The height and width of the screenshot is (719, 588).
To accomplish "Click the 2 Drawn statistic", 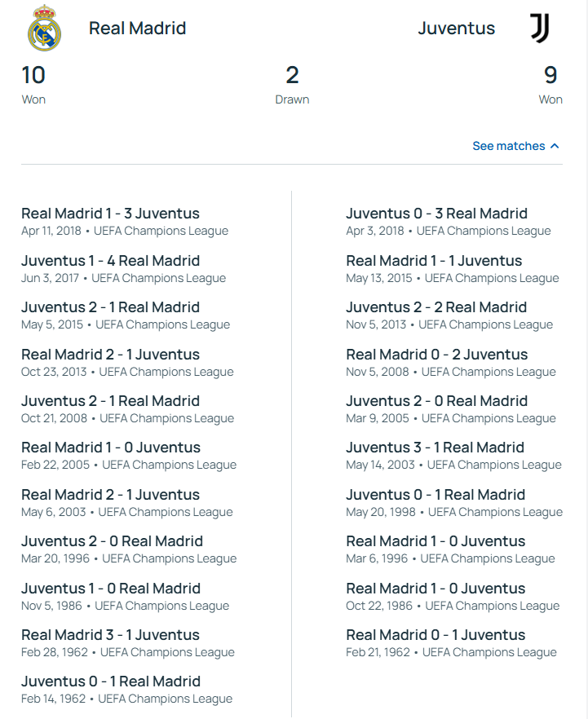I will click(x=292, y=85).
